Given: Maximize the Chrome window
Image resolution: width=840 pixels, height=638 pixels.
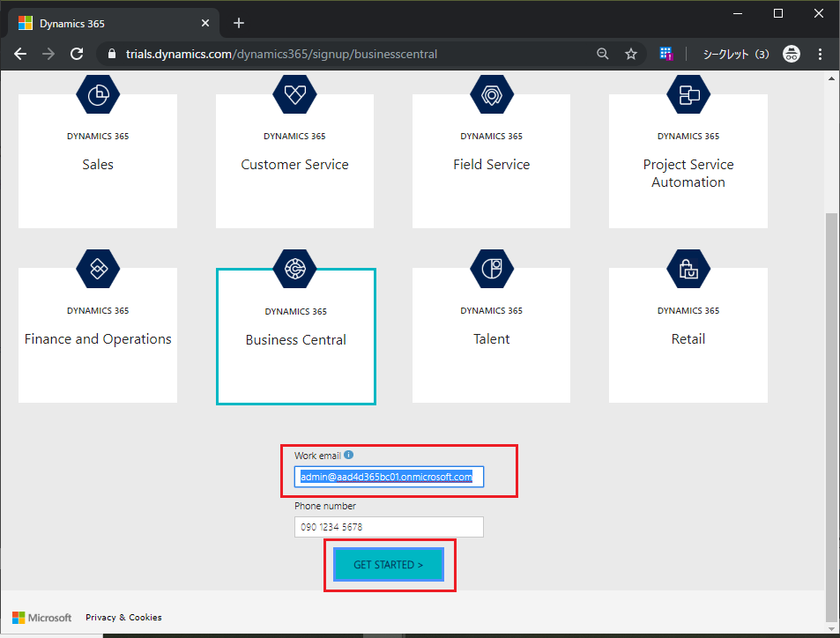Looking at the screenshot, I should click(x=778, y=13).
